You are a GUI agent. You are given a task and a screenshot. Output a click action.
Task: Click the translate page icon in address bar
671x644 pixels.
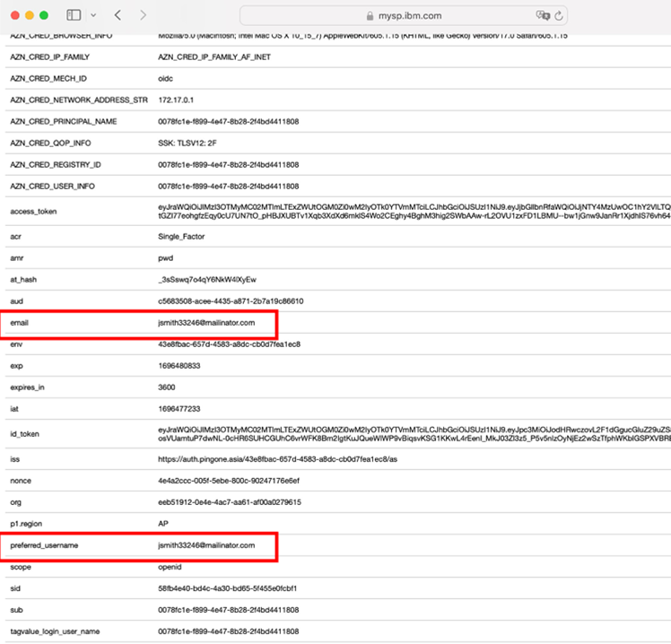pyautogui.click(x=543, y=15)
